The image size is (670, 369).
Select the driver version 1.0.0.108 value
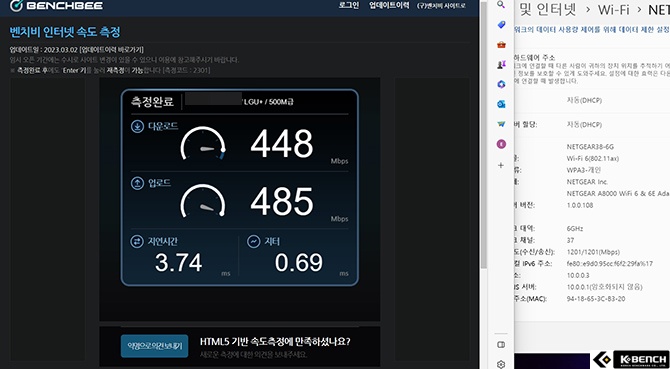[x=581, y=205]
